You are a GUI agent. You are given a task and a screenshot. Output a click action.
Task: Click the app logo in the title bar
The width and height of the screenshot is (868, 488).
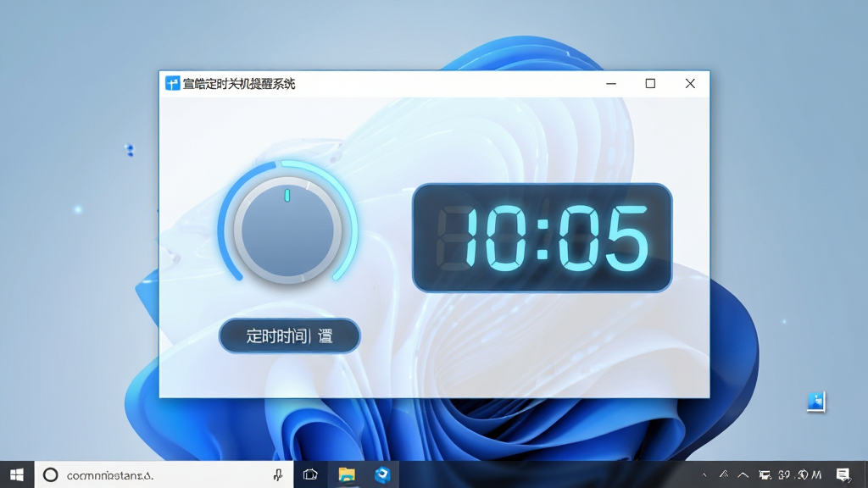click(x=172, y=84)
